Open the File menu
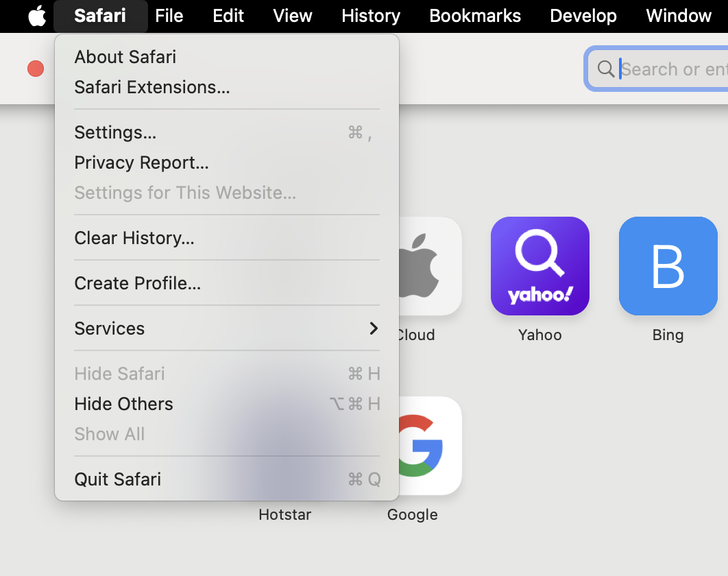Screen dimensions: 728x576 click(169, 16)
